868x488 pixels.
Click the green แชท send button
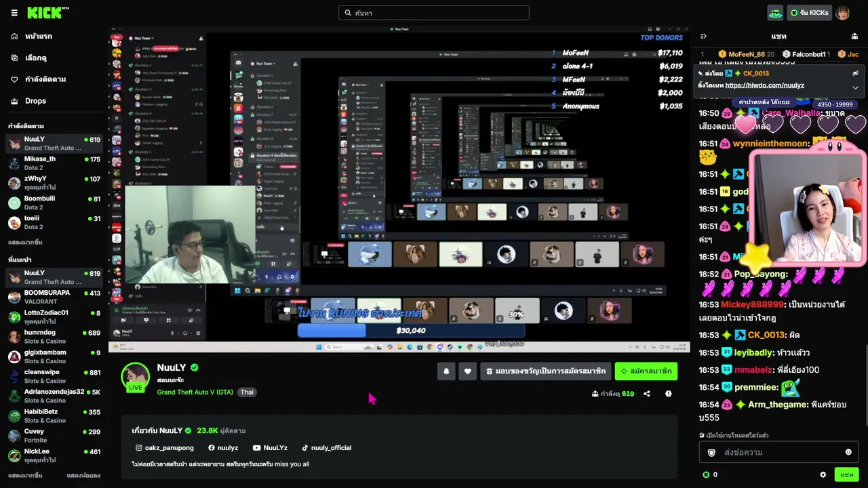[x=847, y=475]
